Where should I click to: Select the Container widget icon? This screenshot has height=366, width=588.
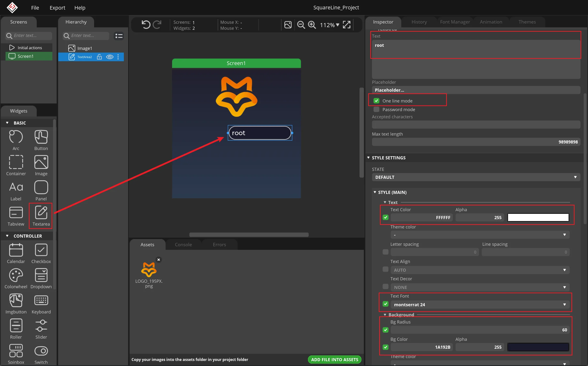click(16, 162)
